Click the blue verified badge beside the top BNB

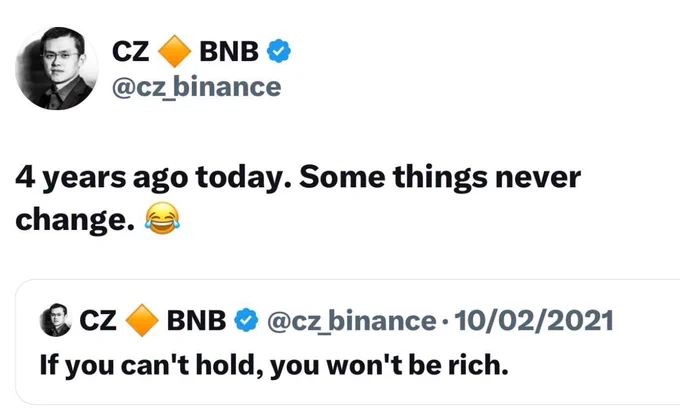point(278,51)
